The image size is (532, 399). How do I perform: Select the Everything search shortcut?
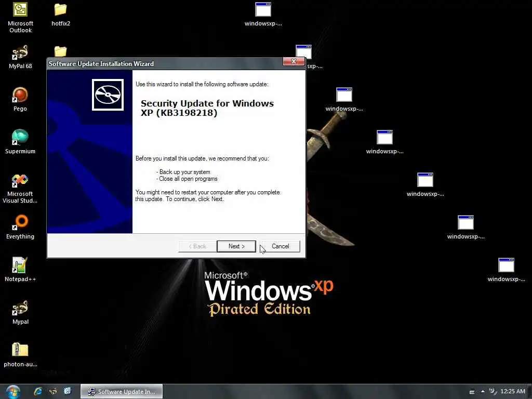20,227
